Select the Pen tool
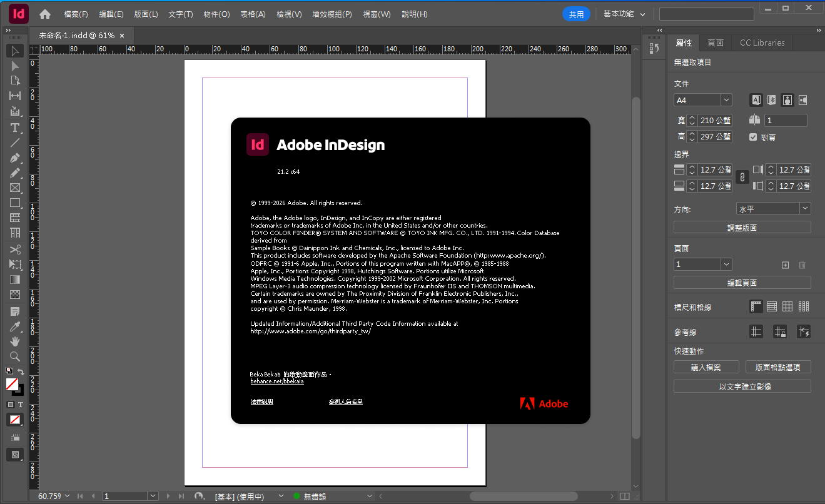The height and width of the screenshot is (504, 825). coord(15,158)
